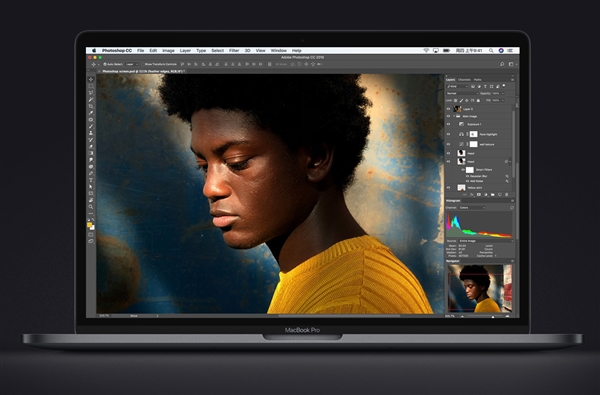Click the Navigator preview thumbnail
This screenshot has width=600, height=395.
[x=480, y=288]
